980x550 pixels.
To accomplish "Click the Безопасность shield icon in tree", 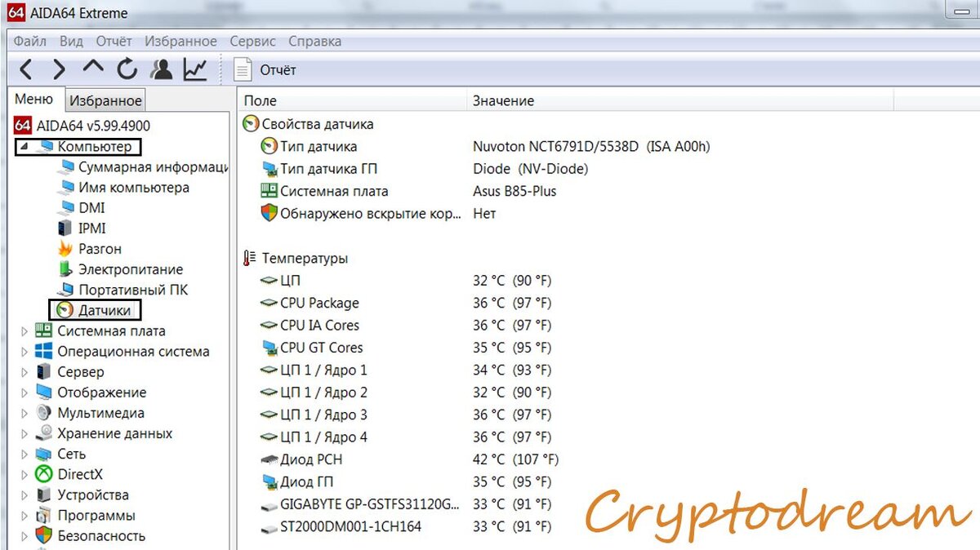I will (x=44, y=536).
